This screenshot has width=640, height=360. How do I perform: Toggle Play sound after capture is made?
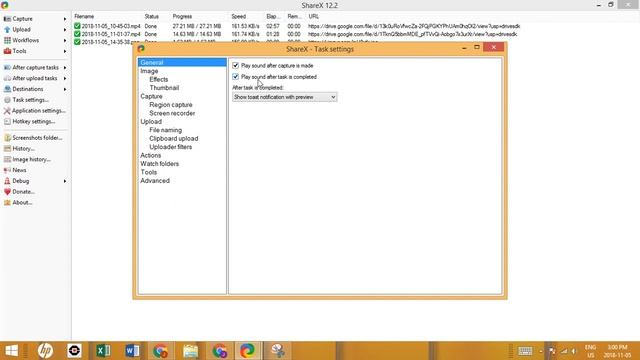coord(236,65)
